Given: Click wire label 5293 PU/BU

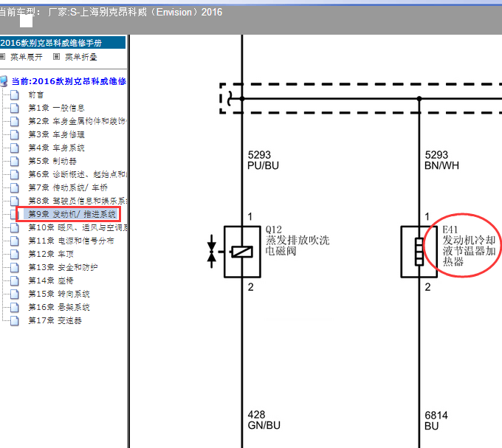Looking at the screenshot, I should 263,160.
